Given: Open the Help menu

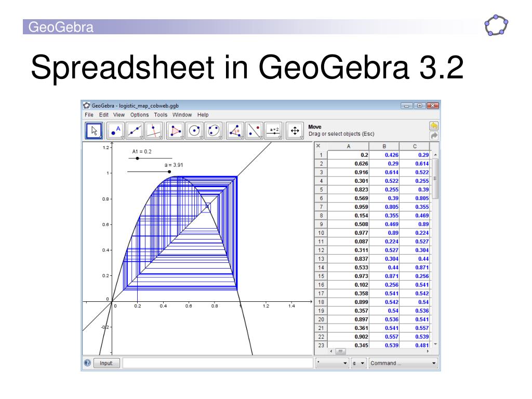Looking at the screenshot, I should (x=203, y=115).
